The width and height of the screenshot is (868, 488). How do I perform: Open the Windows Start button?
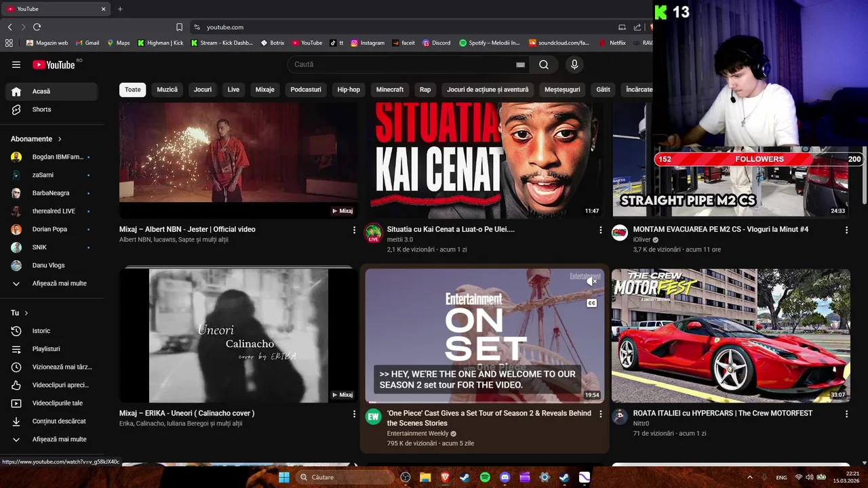284,477
